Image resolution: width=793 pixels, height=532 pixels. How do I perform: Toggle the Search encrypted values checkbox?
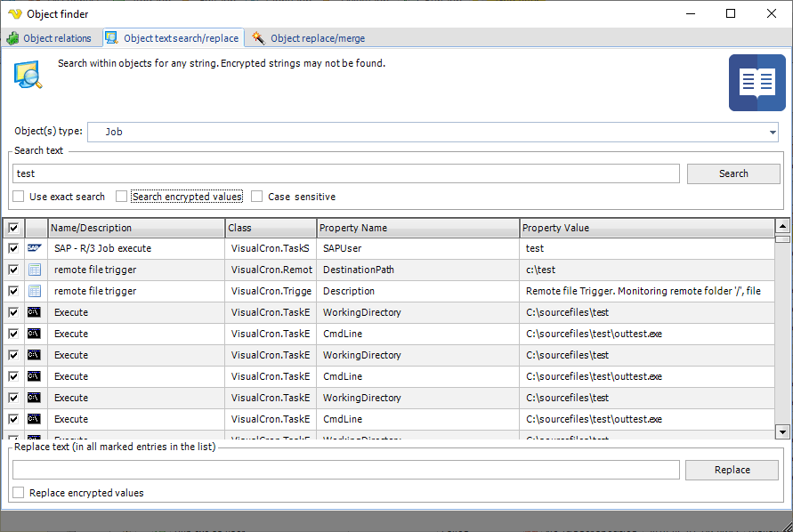(x=122, y=197)
